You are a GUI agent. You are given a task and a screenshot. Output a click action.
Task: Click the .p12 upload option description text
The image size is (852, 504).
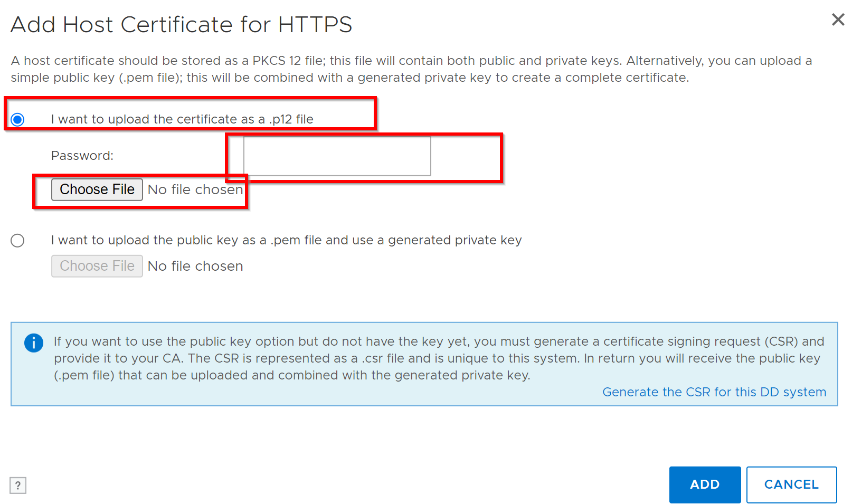tap(182, 119)
